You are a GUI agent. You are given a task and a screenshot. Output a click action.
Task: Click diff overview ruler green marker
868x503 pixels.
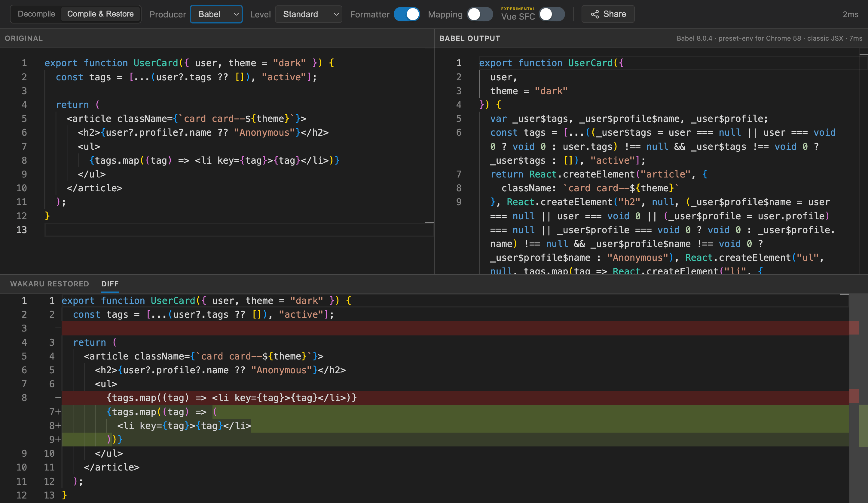click(x=863, y=425)
